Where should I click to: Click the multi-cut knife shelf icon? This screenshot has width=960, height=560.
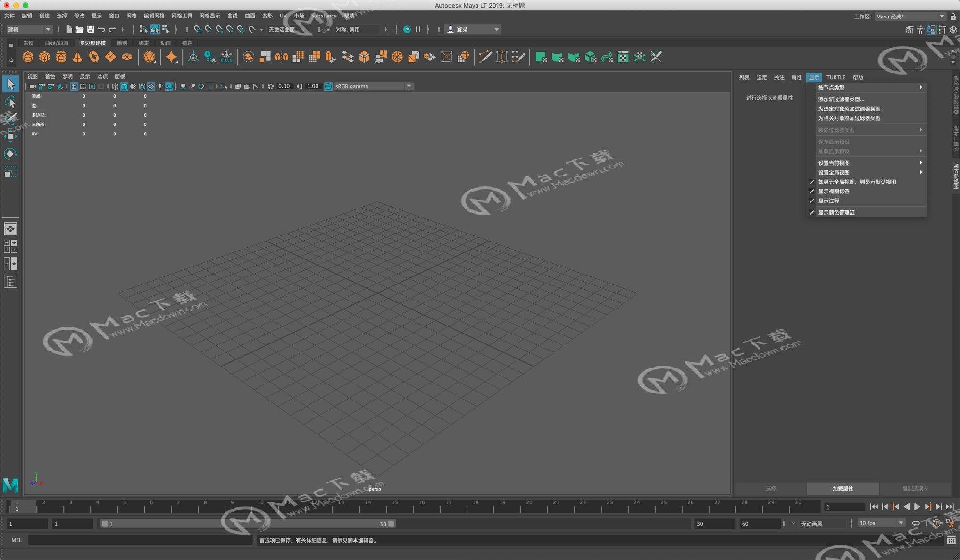(x=485, y=57)
